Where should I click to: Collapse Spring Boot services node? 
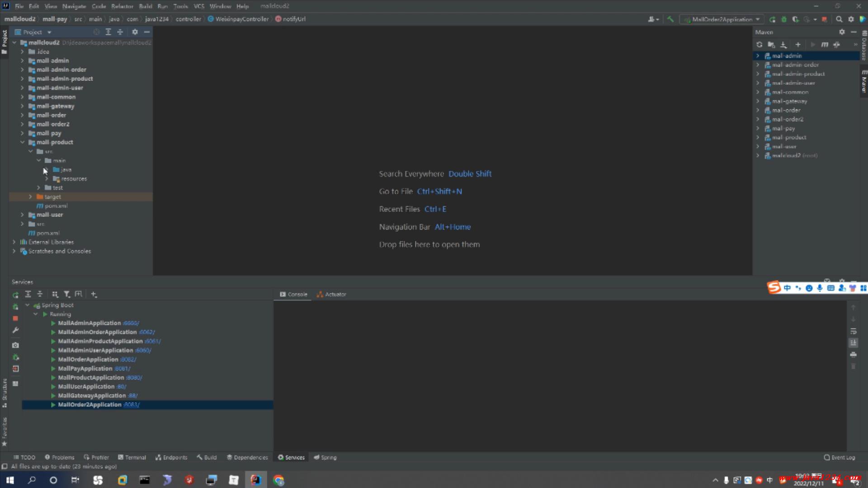point(27,305)
